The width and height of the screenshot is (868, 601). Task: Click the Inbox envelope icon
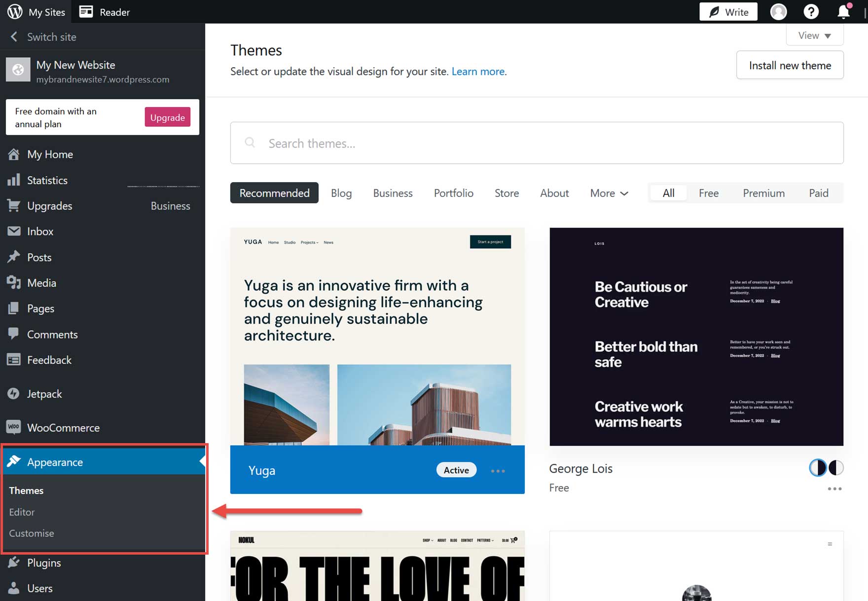(14, 231)
